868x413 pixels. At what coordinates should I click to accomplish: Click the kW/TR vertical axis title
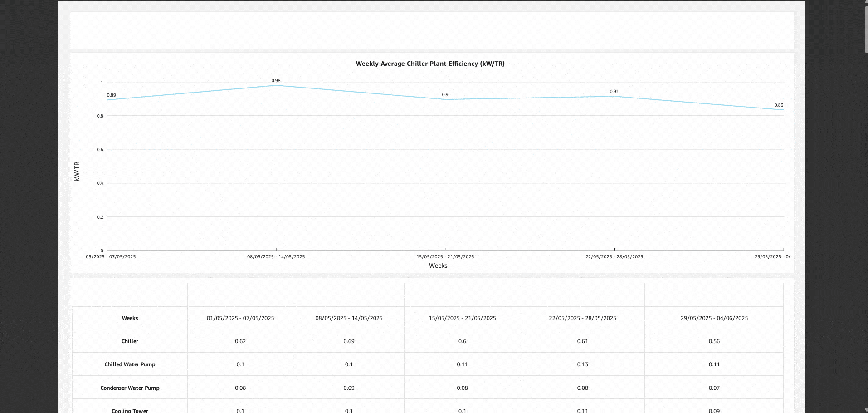click(x=77, y=172)
